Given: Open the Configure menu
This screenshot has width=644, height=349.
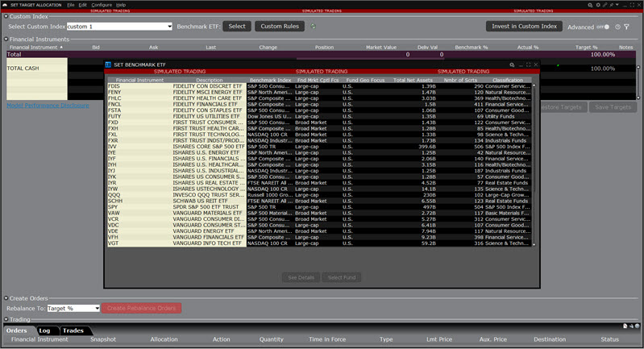Looking at the screenshot, I should pos(102,5).
